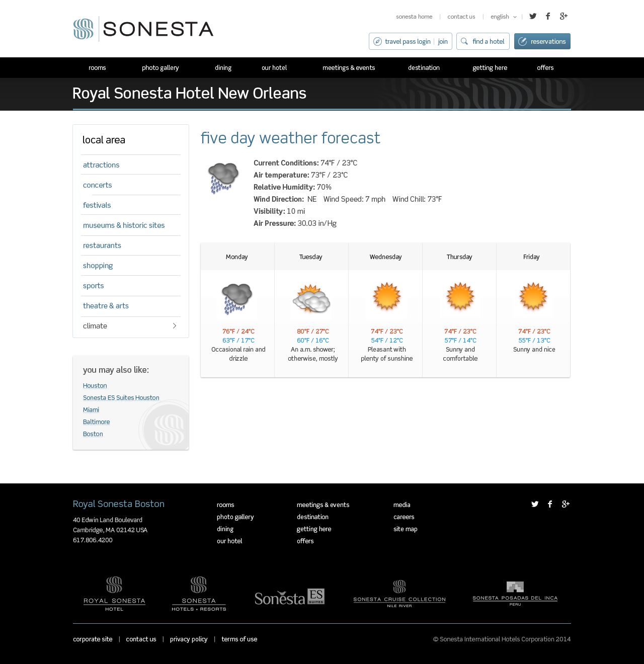Click the Miami suggestion link

point(91,410)
